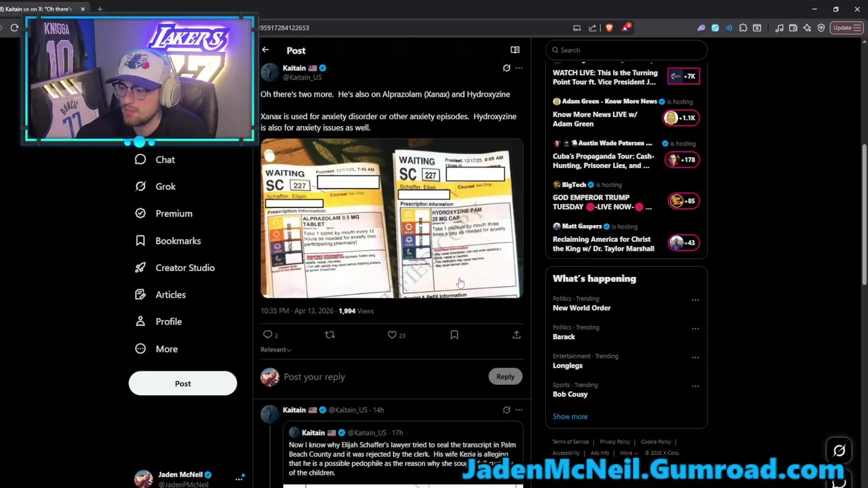Open Profile in the sidebar
The height and width of the screenshot is (488, 868).
[159, 321]
